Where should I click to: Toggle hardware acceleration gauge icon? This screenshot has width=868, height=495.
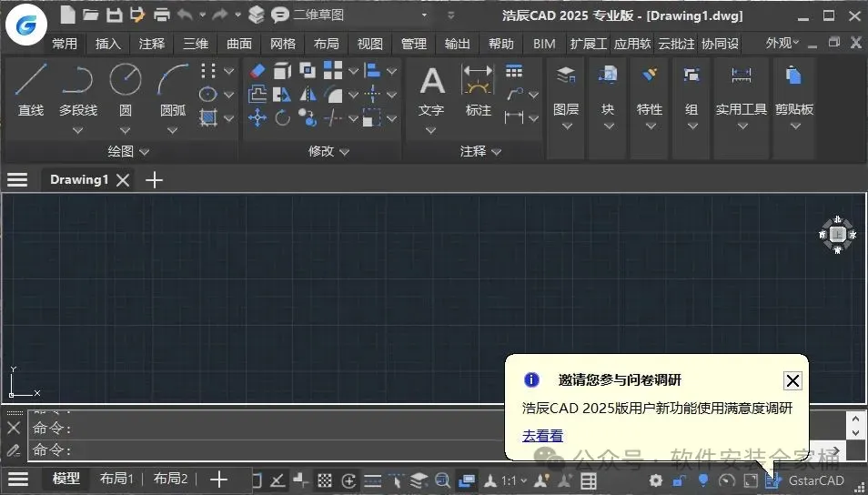point(727,480)
